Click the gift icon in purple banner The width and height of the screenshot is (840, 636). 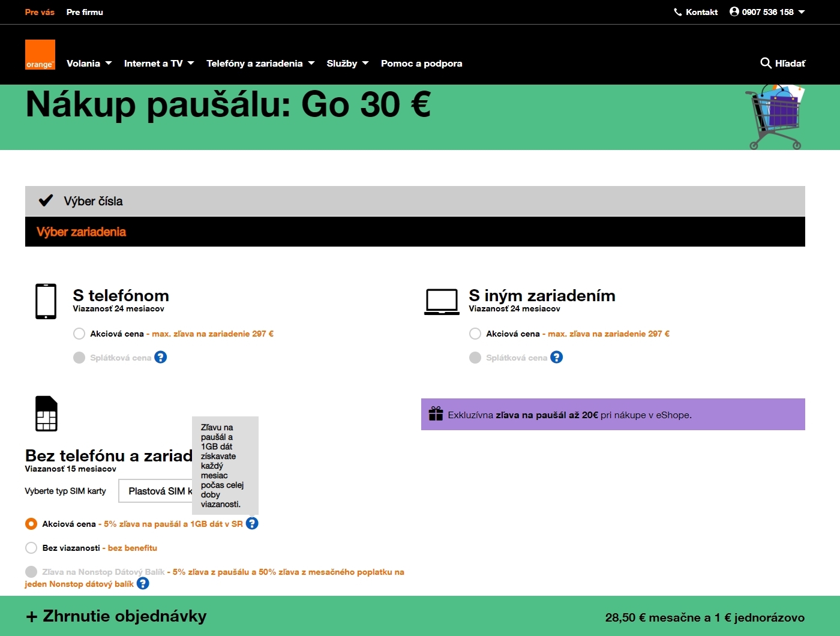pyautogui.click(x=436, y=414)
